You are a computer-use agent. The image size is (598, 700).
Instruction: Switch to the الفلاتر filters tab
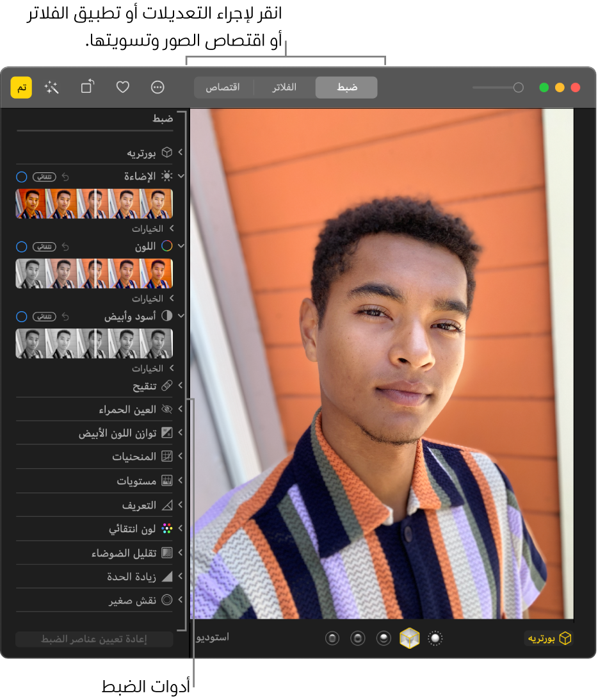[284, 87]
